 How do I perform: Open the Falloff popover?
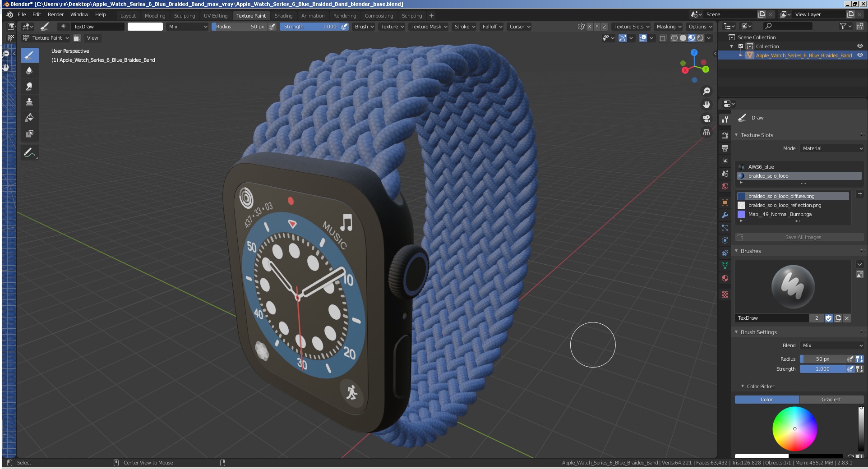492,27
